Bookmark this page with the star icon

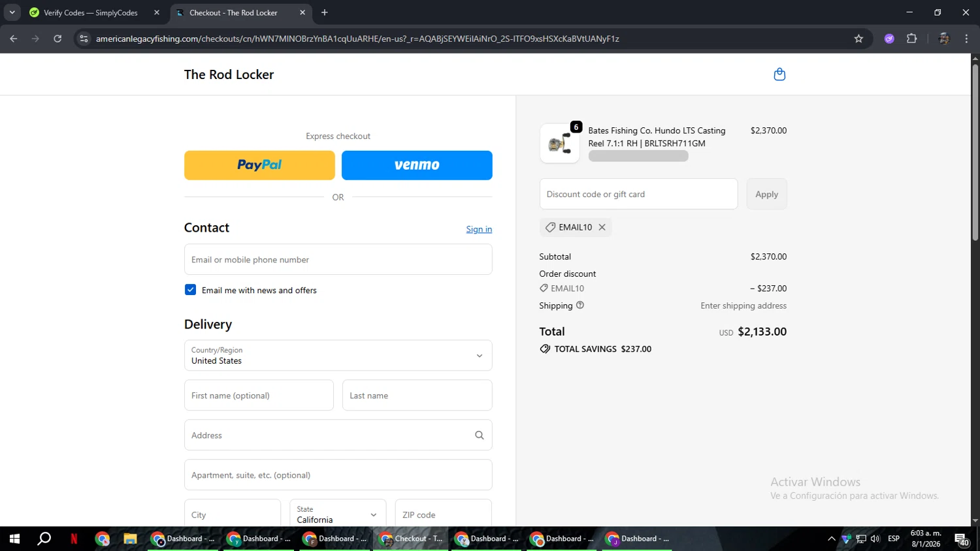pyautogui.click(x=858, y=39)
